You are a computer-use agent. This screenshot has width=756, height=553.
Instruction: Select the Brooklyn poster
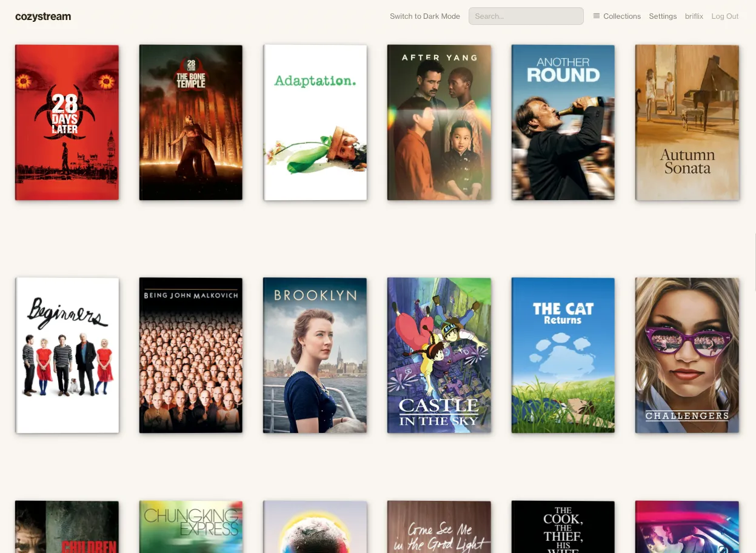[315, 355]
